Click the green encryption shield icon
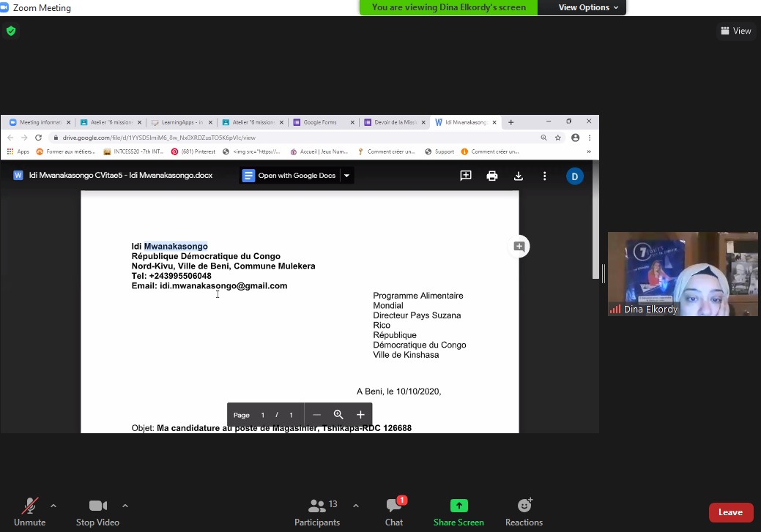Screen dimensions: 761x532 (10, 31)
